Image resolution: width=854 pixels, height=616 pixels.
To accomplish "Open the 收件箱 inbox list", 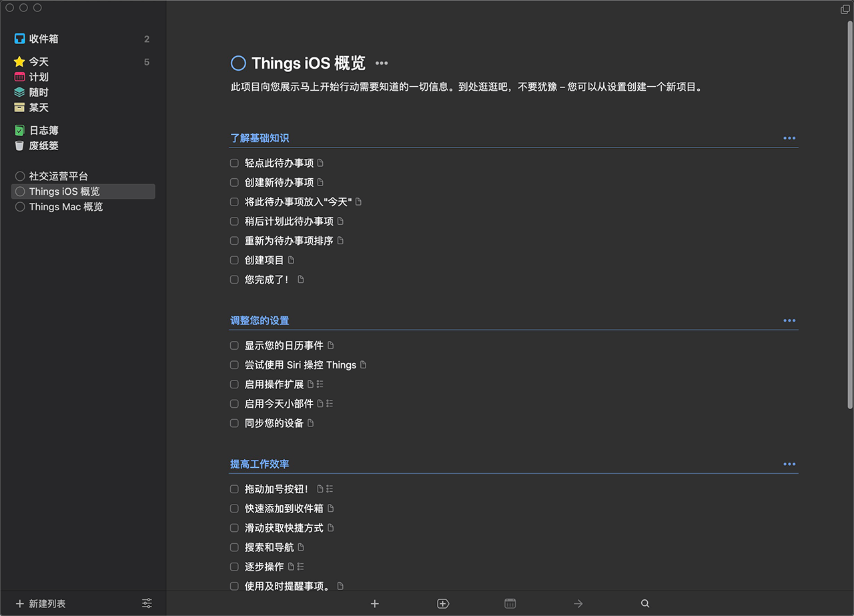I will [44, 39].
